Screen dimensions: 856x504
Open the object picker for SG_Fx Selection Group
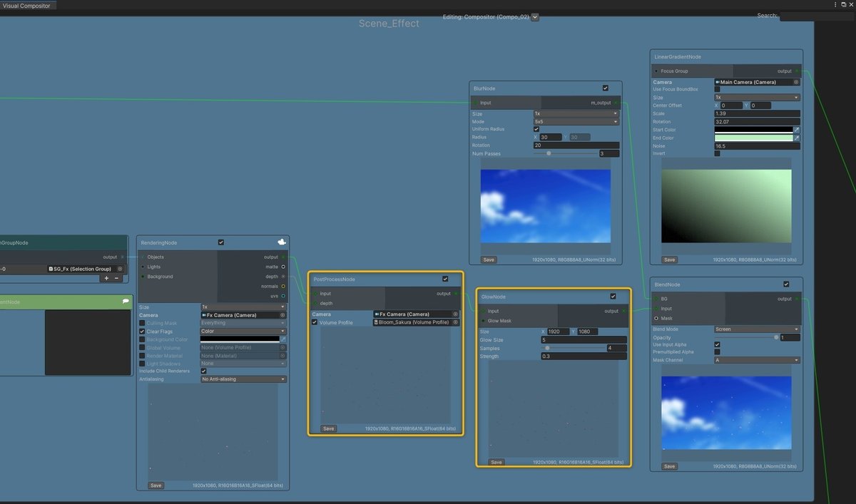click(121, 269)
